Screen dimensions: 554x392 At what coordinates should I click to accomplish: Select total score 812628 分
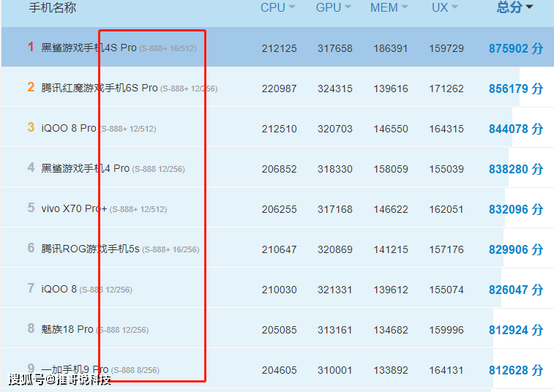(x=516, y=371)
